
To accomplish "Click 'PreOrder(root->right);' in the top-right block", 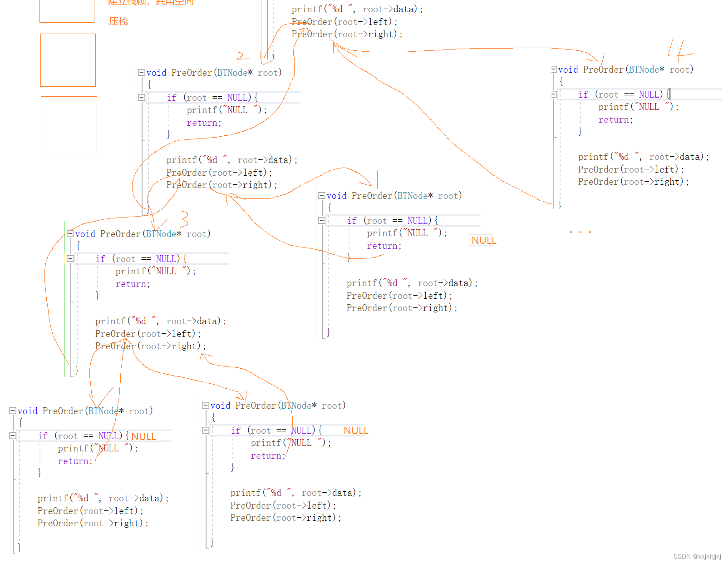I will coord(634,182).
